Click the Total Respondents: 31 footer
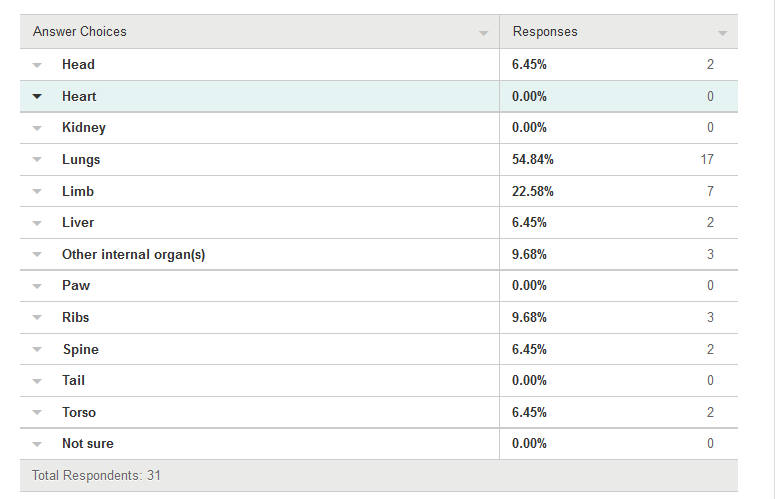The image size is (775, 499). pos(96,475)
